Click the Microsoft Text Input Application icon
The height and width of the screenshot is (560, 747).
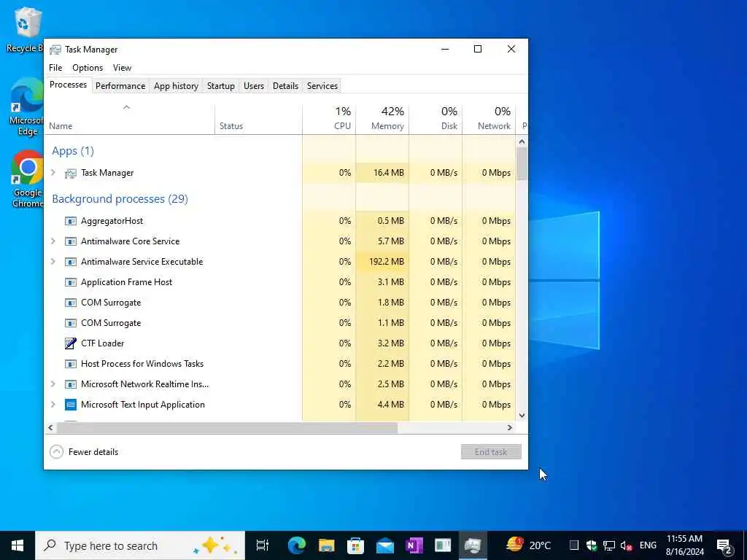click(71, 405)
